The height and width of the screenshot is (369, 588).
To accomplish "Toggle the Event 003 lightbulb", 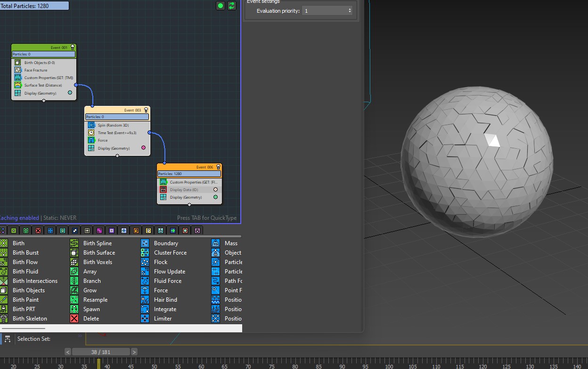I will [146, 110].
